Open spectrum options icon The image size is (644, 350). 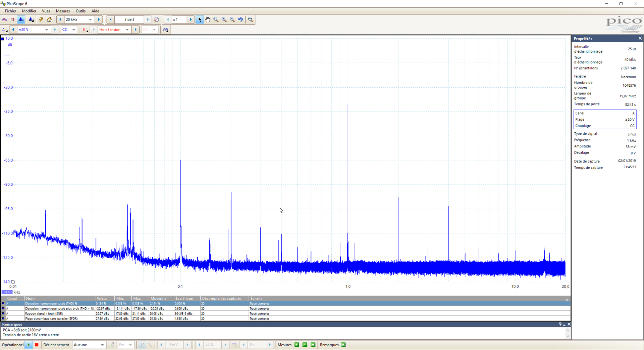[31, 19]
